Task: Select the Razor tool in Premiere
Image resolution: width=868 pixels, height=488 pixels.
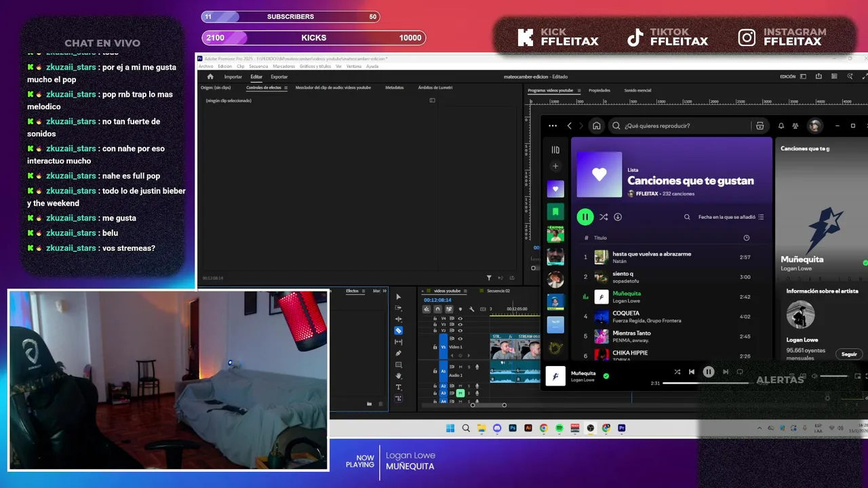Action: [399, 331]
